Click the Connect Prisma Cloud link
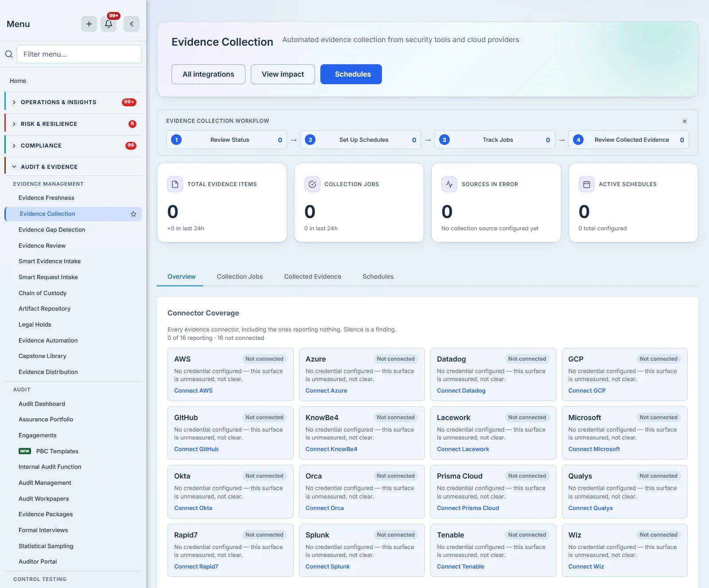 (467, 508)
